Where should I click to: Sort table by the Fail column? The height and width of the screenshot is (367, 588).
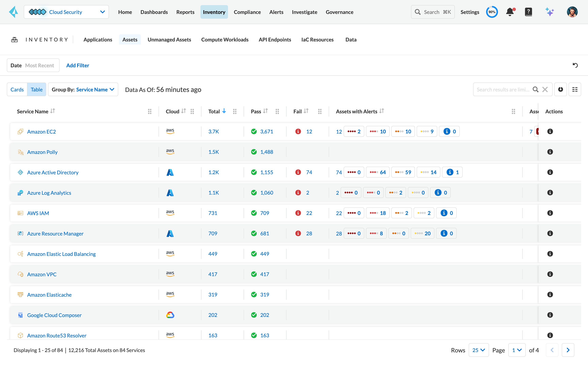[306, 111]
